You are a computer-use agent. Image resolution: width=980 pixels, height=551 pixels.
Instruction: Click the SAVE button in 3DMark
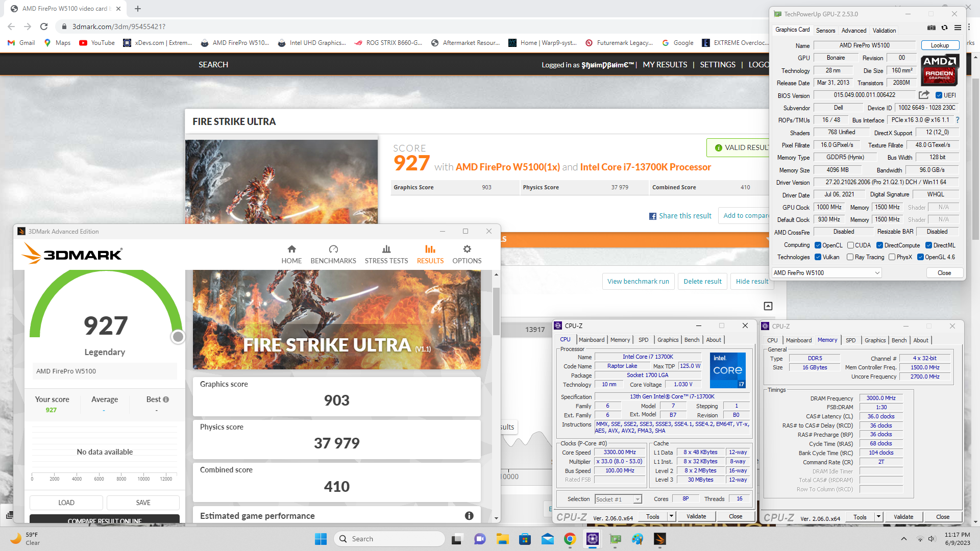143,503
